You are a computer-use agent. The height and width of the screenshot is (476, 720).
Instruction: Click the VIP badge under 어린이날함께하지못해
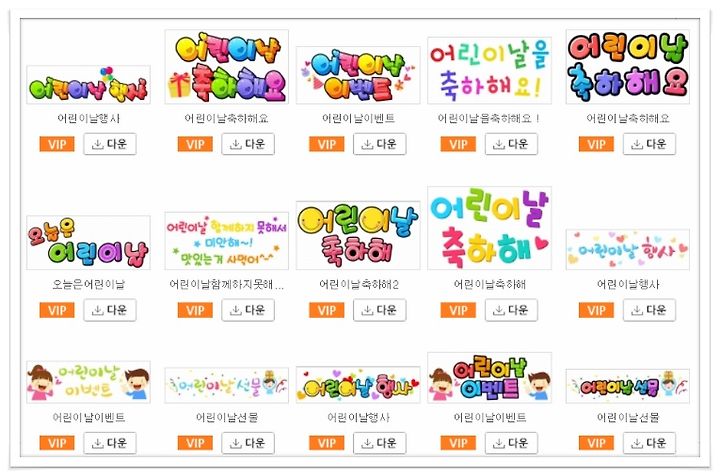(x=195, y=310)
